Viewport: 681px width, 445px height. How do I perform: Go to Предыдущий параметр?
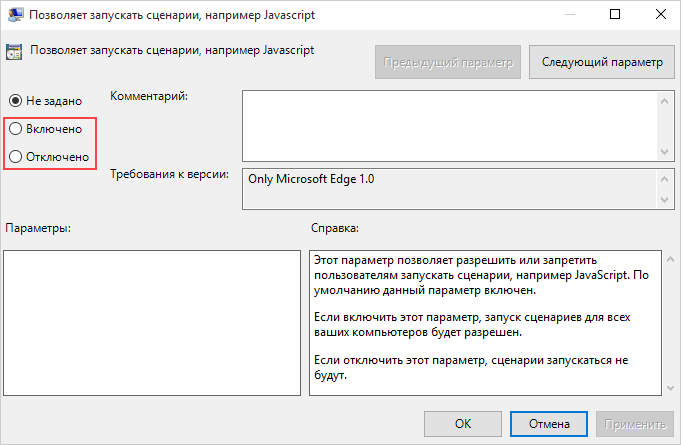click(x=448, y=62)
